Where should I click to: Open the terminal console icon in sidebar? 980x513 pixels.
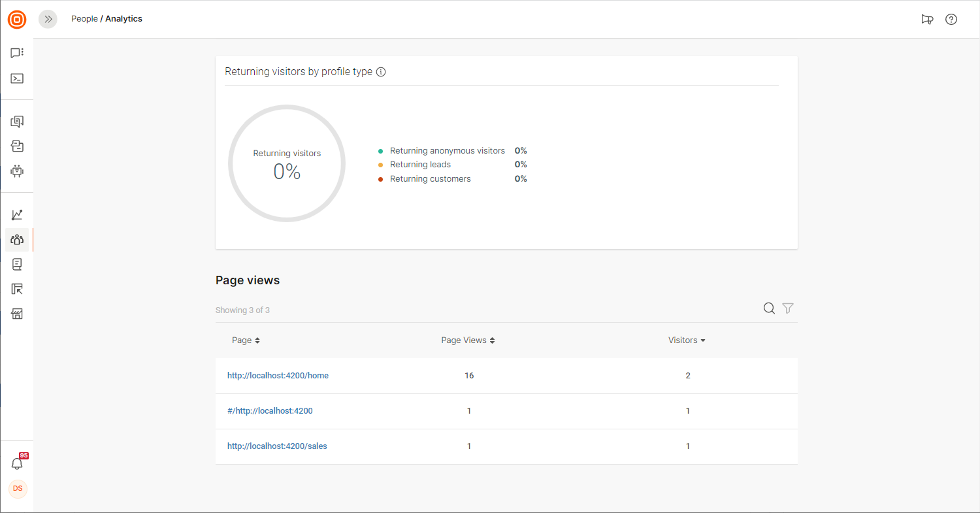(x=17, y=78)
